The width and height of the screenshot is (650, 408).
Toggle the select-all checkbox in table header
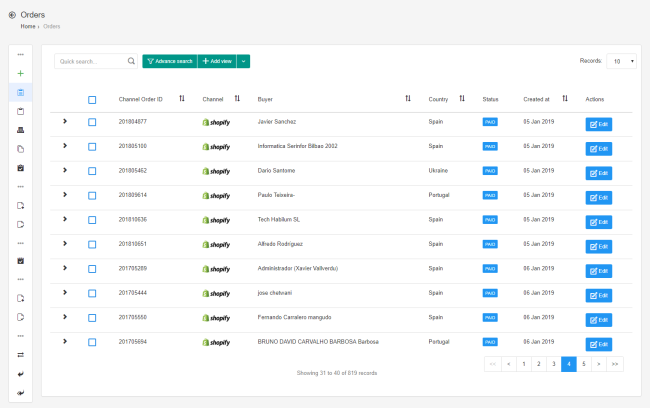pyautogui.click(x=92, y=99)
